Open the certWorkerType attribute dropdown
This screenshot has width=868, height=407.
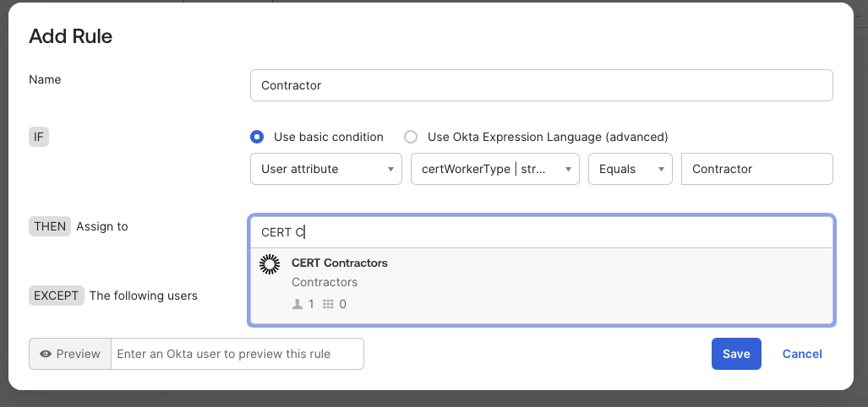click(x=495, y=169)
